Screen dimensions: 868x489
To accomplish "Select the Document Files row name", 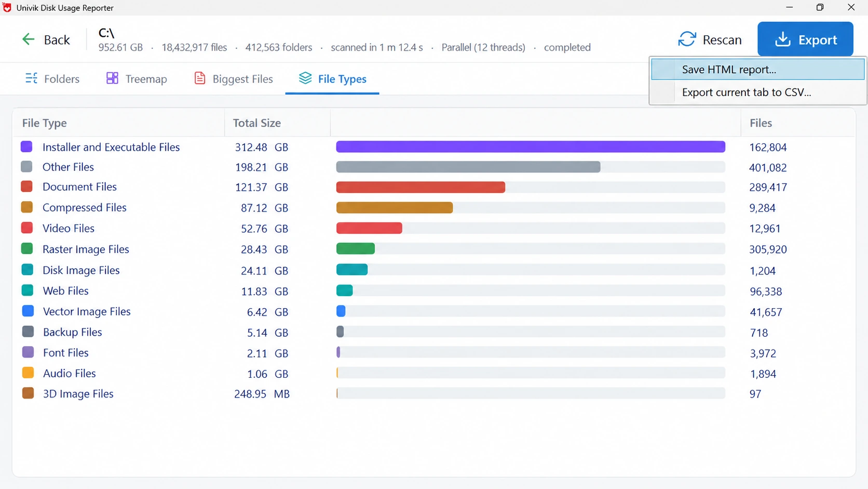I will tap(79, 187).
